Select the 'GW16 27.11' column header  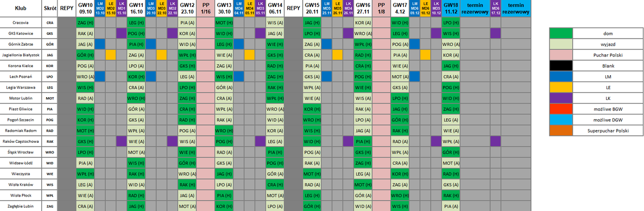click(x=363, y=9)
